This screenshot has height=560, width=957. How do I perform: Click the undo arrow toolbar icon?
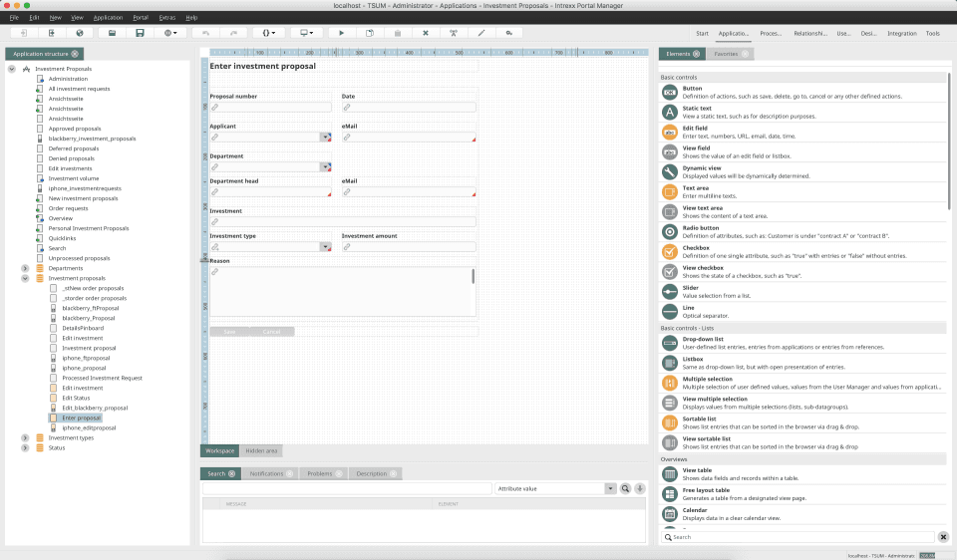[205, 33]
